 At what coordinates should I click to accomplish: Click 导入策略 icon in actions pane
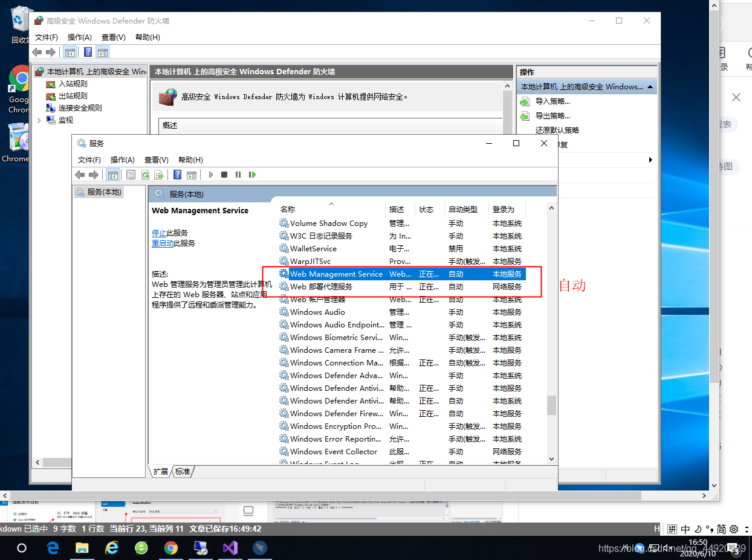pos(525,101)
